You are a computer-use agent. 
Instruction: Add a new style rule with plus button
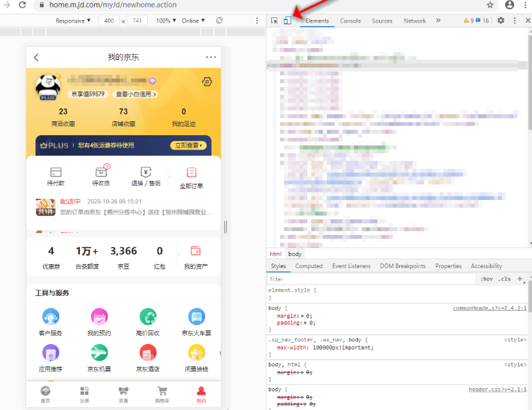pos(520,279)
